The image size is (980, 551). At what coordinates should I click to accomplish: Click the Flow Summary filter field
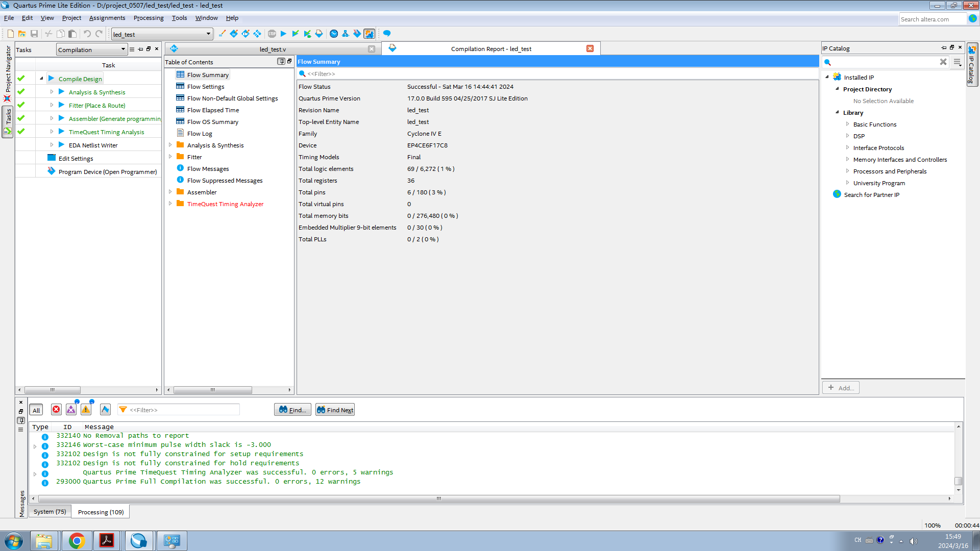(557, 74)
